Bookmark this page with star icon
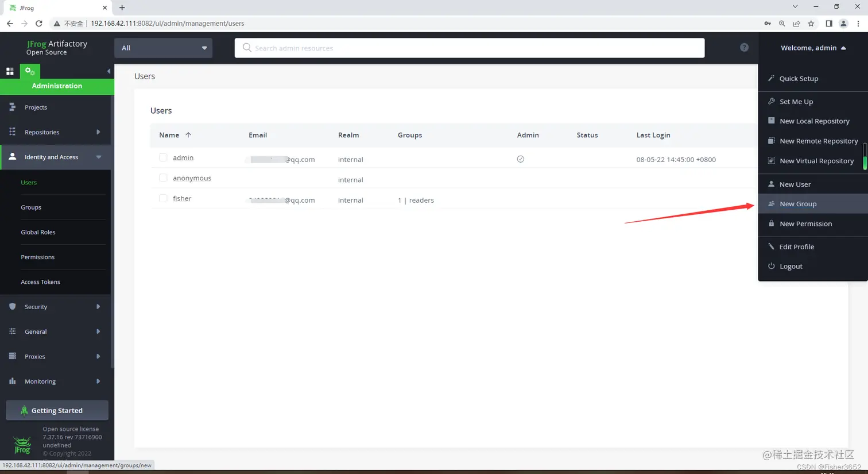The image size is (868, 474). [811, 24]
